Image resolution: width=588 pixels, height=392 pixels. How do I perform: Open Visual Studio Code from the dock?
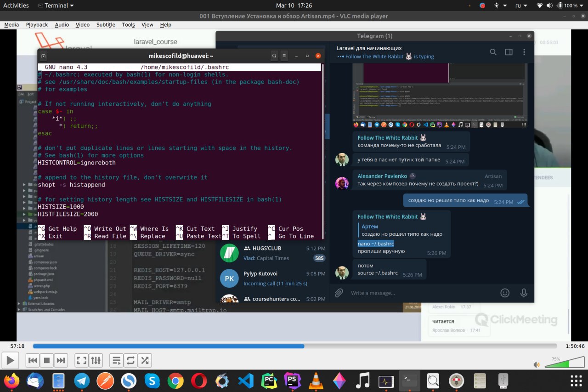click(x=246, y=381)
